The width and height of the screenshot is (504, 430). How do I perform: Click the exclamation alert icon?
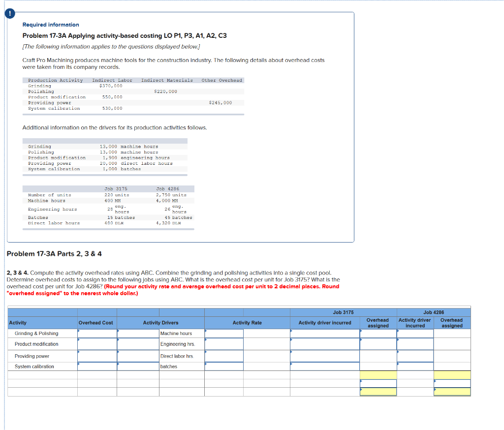[x=10, y=14]
